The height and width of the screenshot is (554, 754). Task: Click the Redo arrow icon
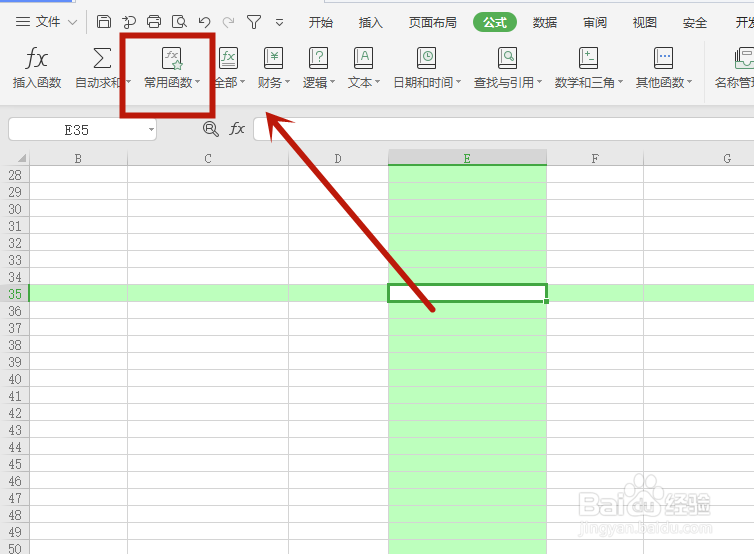pyautogui.click(x=229, y=22)
